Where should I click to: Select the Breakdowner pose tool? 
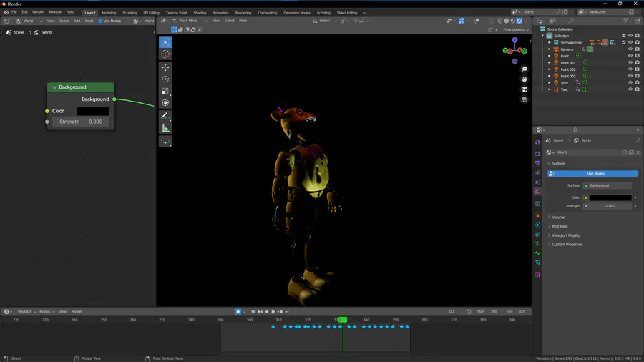165,142
